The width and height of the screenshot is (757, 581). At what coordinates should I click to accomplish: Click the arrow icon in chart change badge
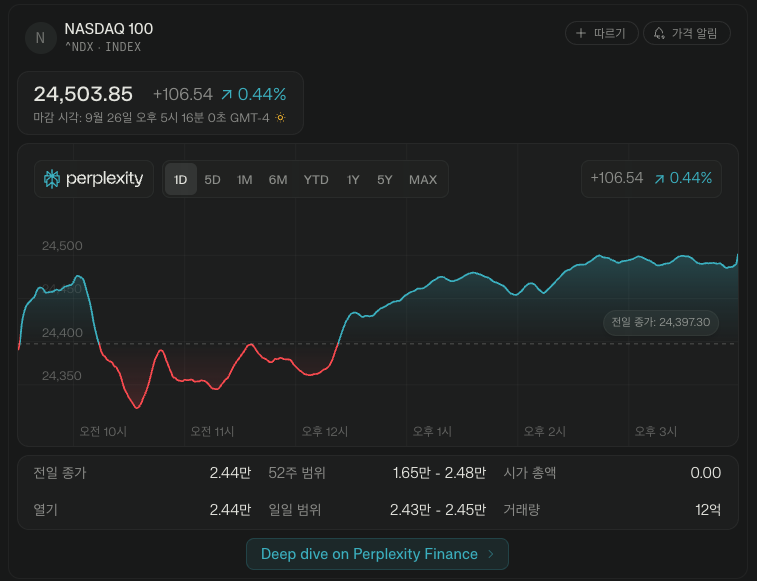[x=659, y=178]
